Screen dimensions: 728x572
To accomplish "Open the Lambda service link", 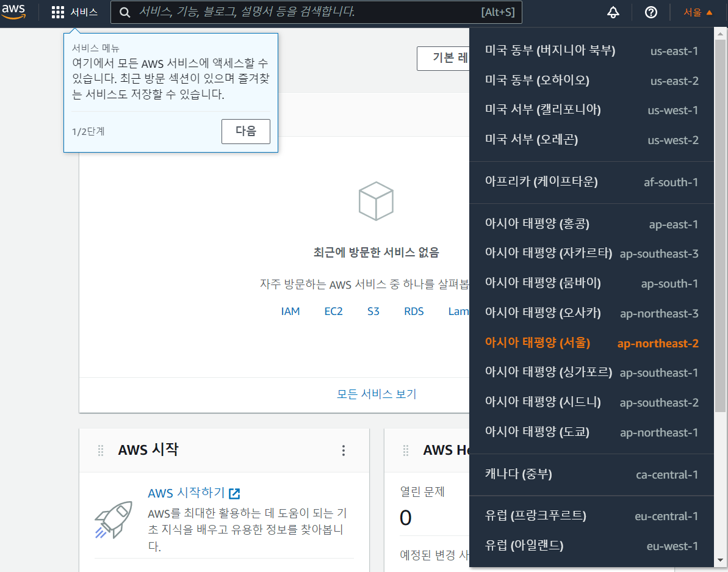I will (x=459, y=311).
